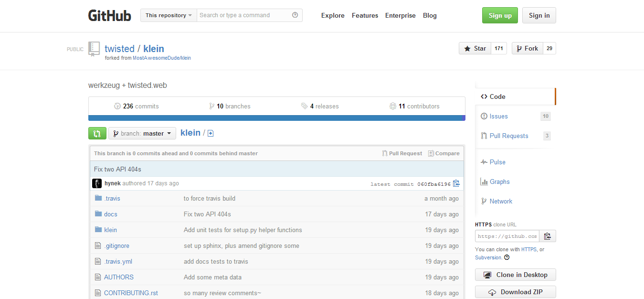Viewport: 644px width, 299px height.
Task: Click Download ZIP button
Action: 516,292
